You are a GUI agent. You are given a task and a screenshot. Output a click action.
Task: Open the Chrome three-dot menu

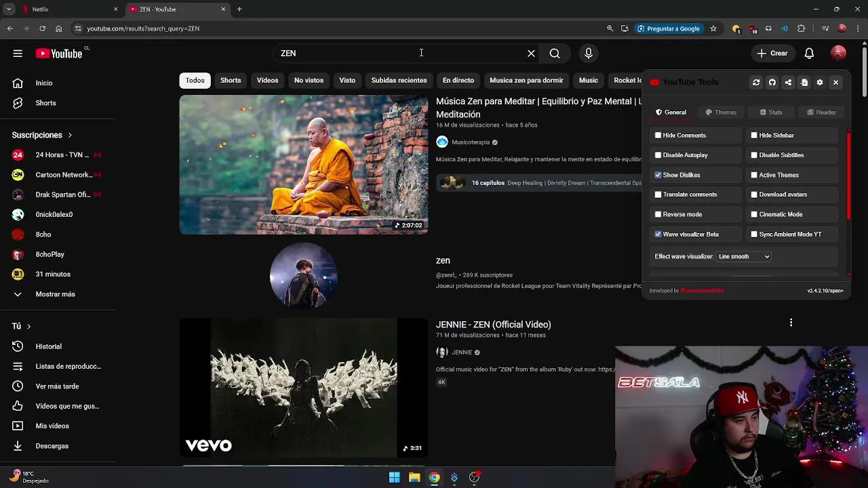[x=858, y=28]
